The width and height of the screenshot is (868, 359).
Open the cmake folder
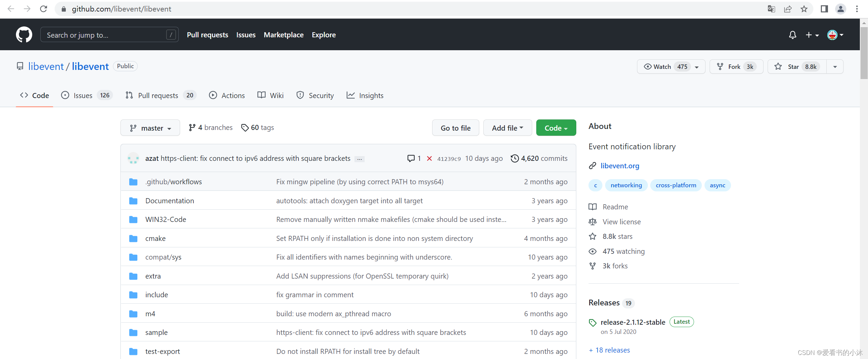(155, 239)
